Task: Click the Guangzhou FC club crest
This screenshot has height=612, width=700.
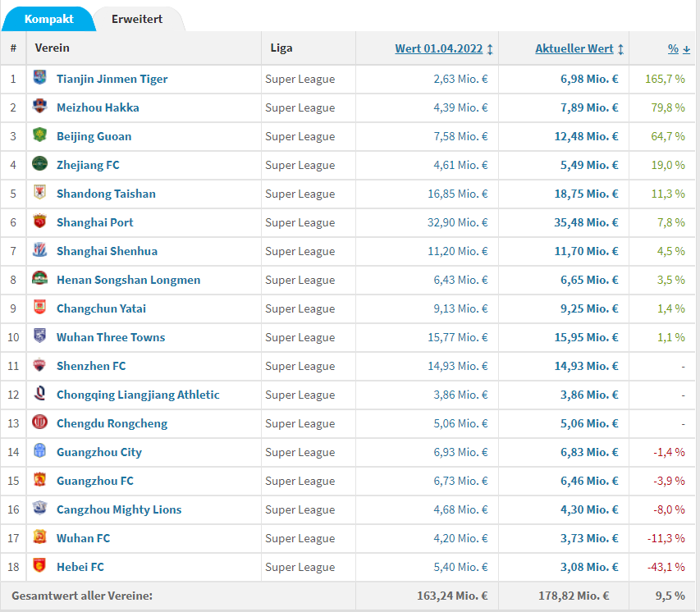Action: 39,479
